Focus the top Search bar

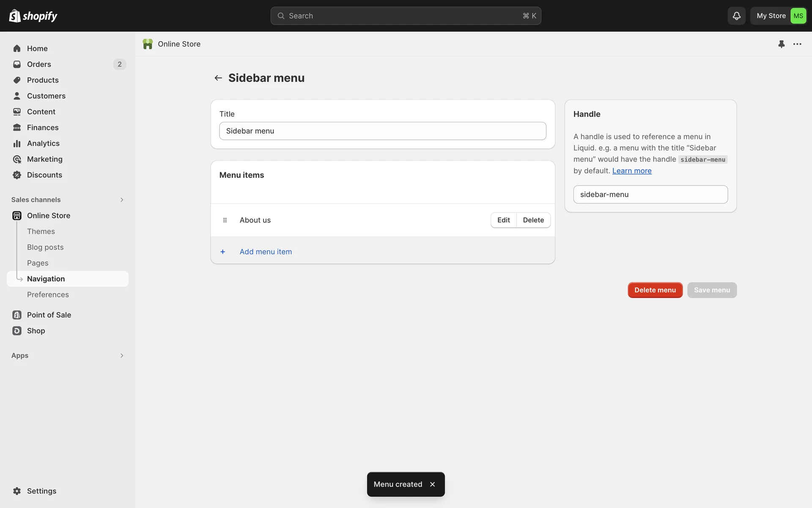pyautogui.click(x=405, y=16)
